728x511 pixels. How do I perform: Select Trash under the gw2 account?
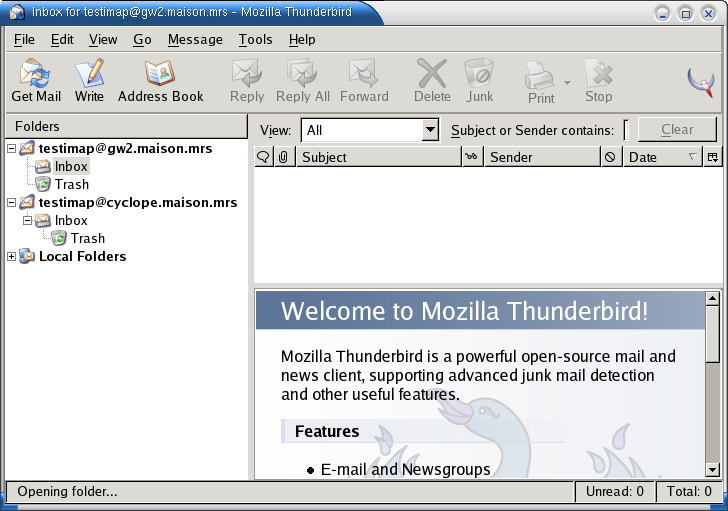point(71,185)
